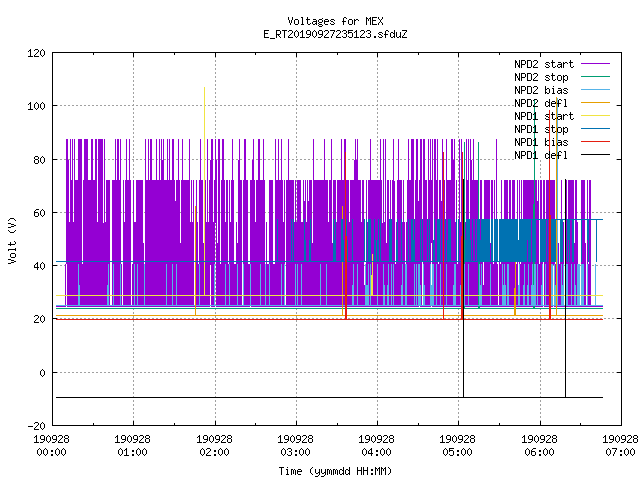Click the Volt (V) y-axis label
Viewport: 640px width, 480px height.
pos(12,240)
